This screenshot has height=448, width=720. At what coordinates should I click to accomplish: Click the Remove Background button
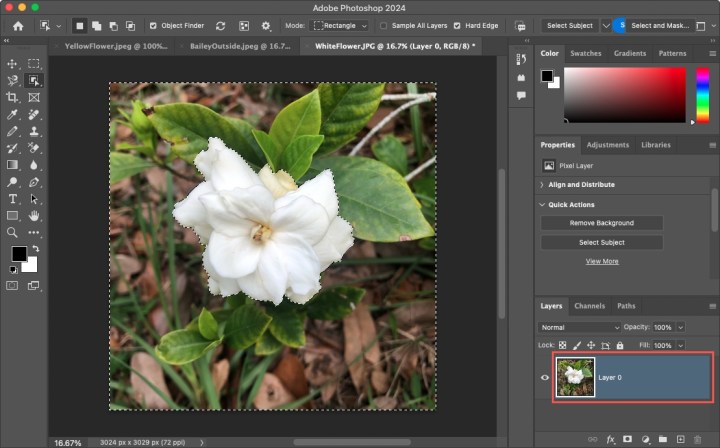[x=601, y=223]
